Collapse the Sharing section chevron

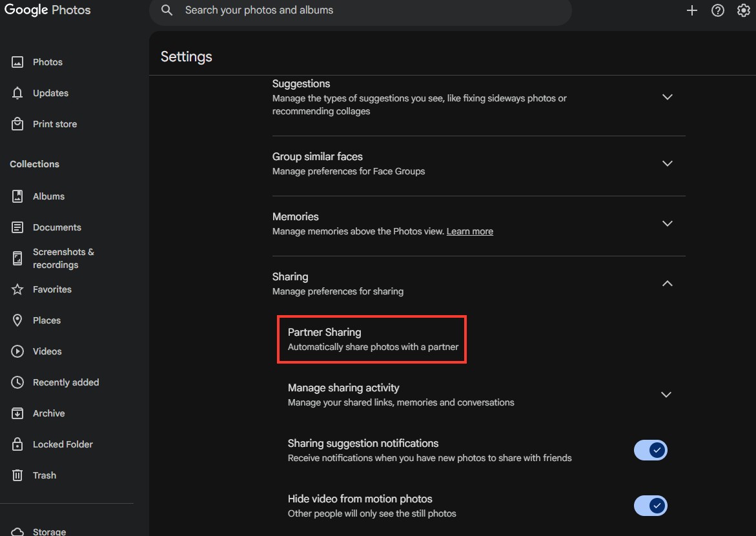point(668,283)
